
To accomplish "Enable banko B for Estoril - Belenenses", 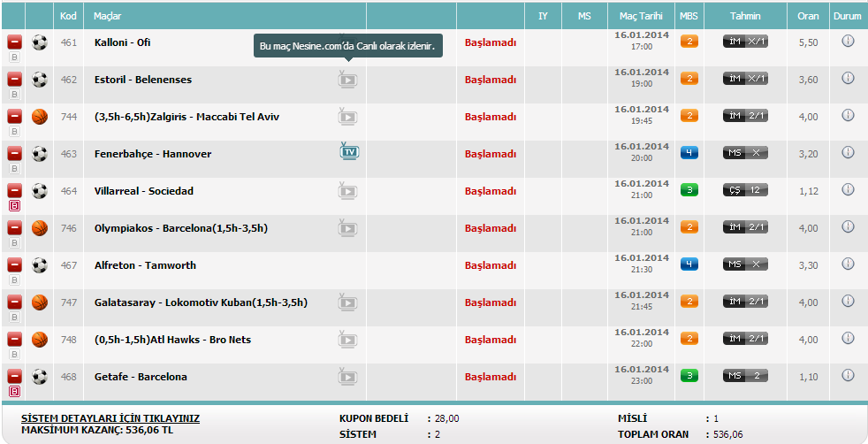I will point(14,94).
